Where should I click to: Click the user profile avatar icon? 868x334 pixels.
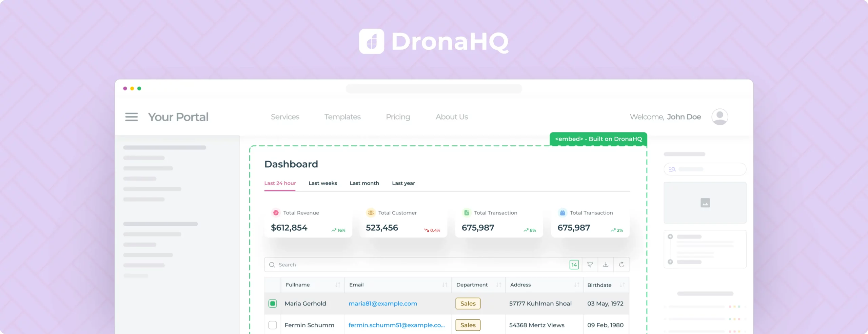pyautogui.click(x=719, y=117)
